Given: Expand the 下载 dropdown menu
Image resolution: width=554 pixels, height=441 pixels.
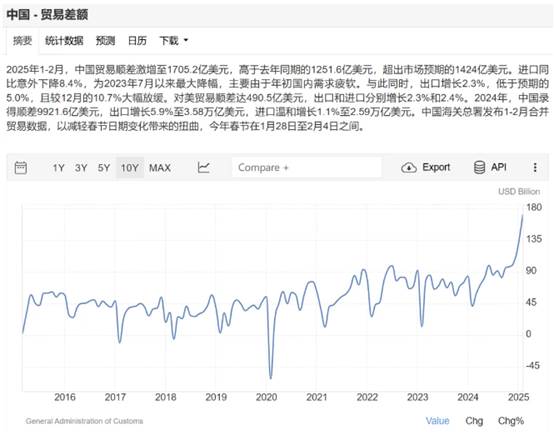Looking at the screenshot, I should tap(173, 41).
